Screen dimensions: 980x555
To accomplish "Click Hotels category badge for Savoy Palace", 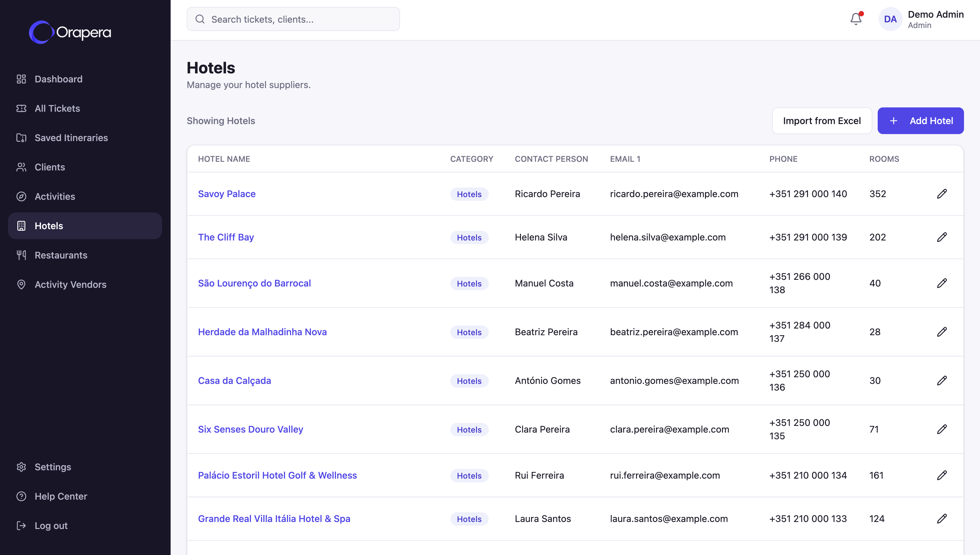I will [x=469, y=194].
